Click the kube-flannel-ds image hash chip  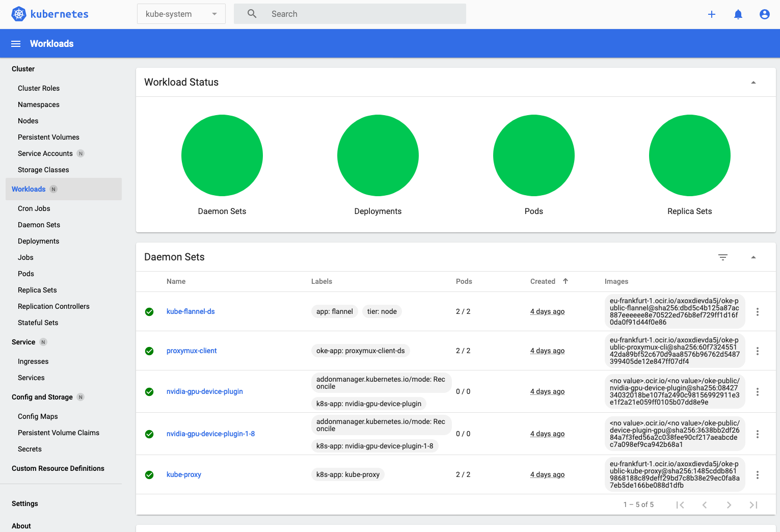click(x=675, y=311)
